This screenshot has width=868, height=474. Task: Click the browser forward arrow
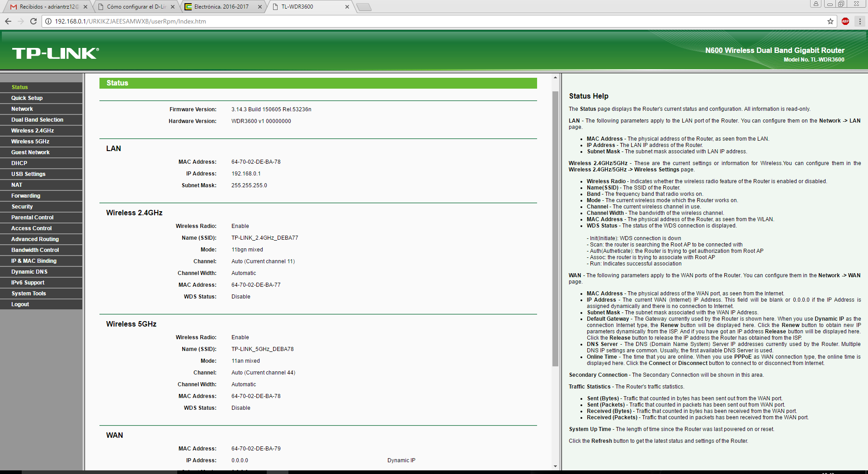21,21
